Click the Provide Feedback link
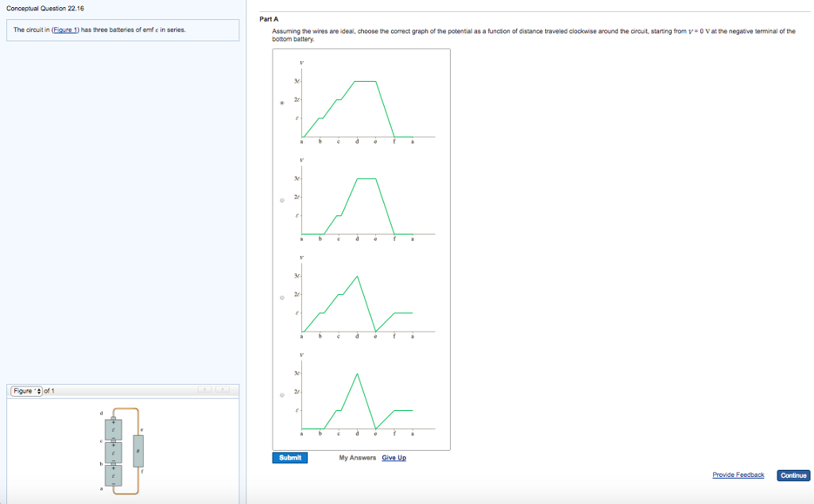The height and width of the screenshot is (504, 814). pos(738,475)
